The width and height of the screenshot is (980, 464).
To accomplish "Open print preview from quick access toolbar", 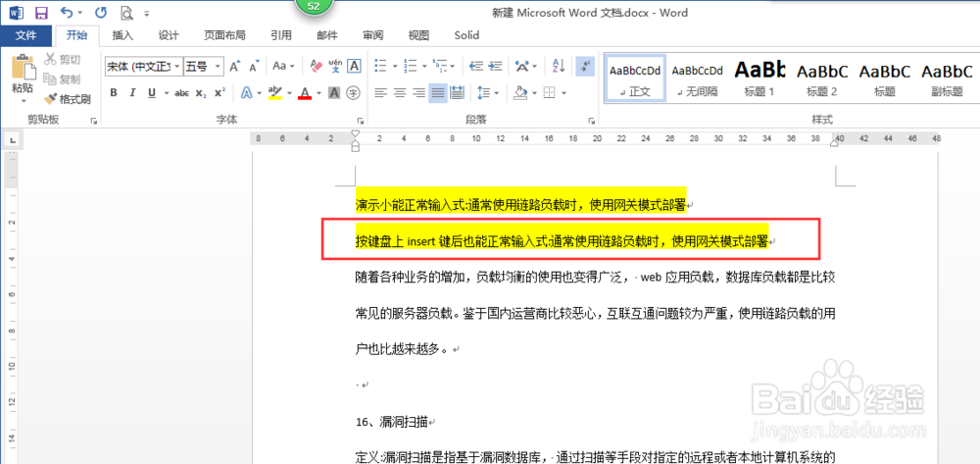I will pyautogui.click(x=126, y=13).
